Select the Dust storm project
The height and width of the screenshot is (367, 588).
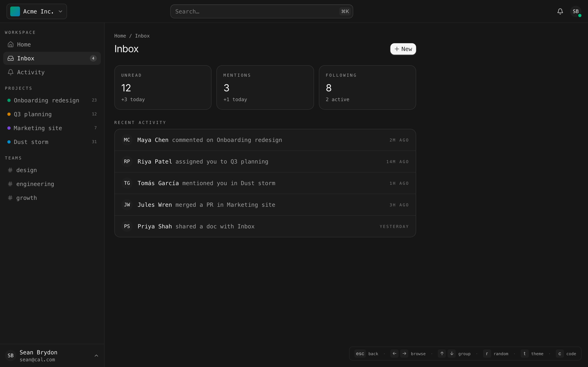pyautogui.click(x=31, y=142)
